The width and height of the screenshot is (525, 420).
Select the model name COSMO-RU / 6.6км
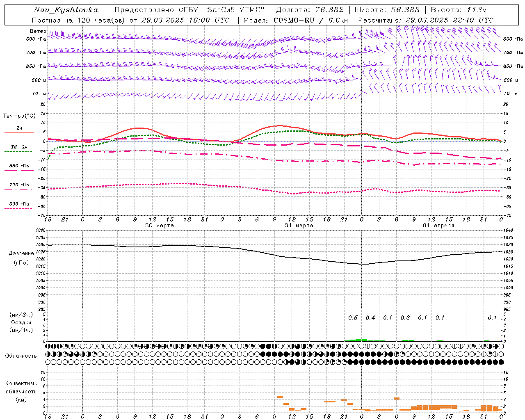(311, 20)
